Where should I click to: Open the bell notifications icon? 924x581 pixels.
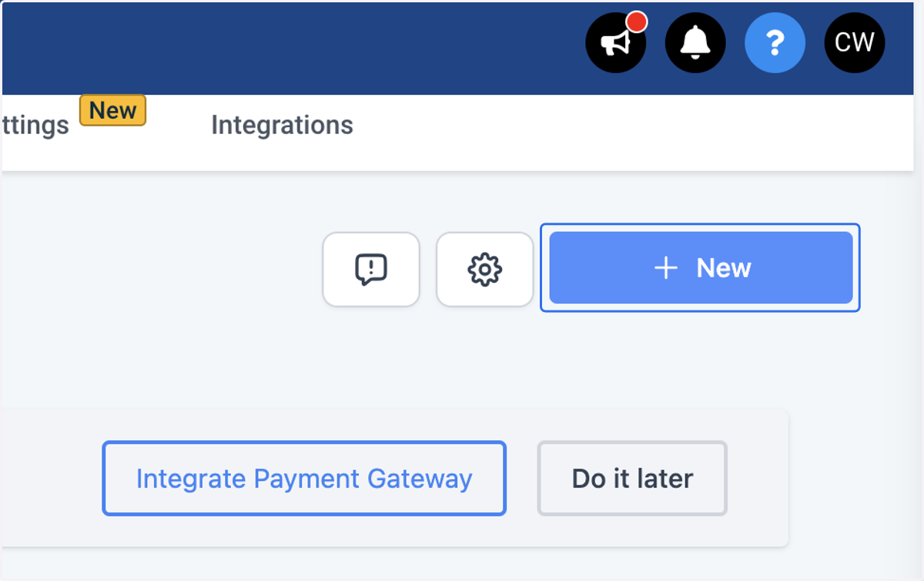point(695,42)
